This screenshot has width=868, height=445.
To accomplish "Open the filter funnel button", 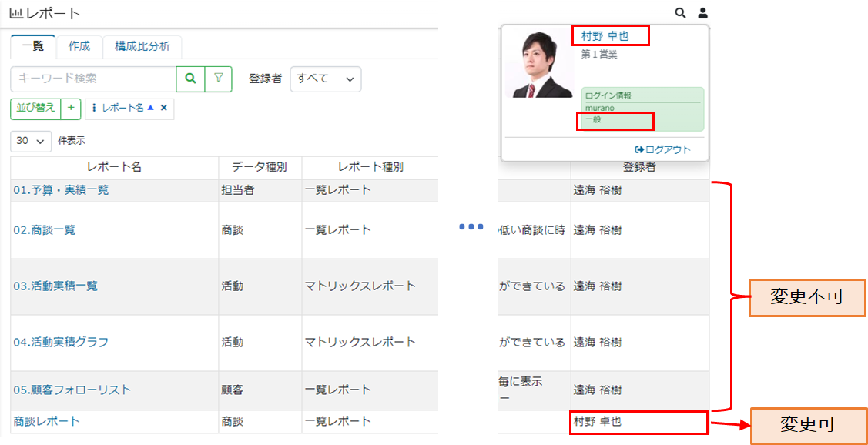I will [219, 79].
